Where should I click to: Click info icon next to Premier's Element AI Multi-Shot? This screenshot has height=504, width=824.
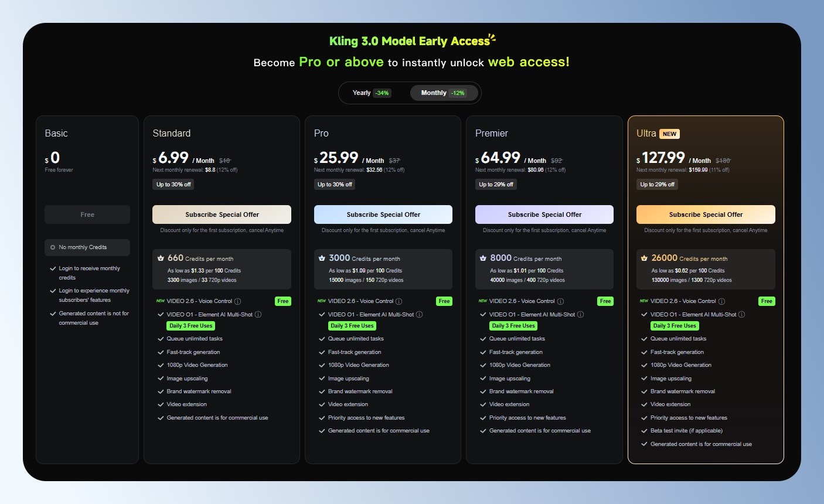click(x=580, y=315)
